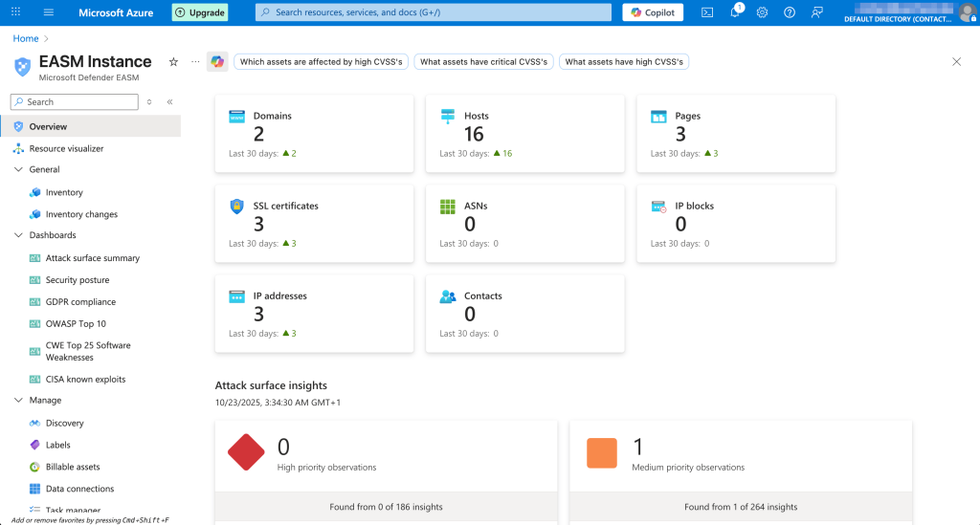Click the Copilot icon beside suggested prompts
The height and width of the screenshot is (525, 980).
click(217, 62)
